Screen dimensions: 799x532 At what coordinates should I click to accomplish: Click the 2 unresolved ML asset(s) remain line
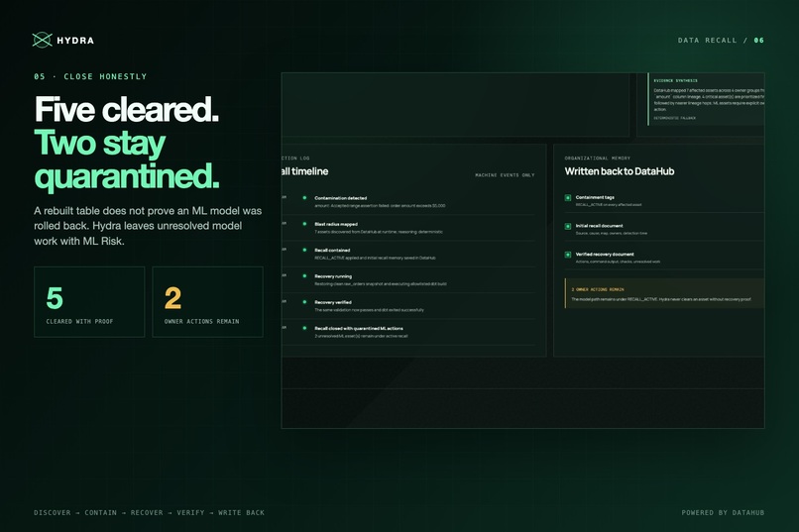361,336
